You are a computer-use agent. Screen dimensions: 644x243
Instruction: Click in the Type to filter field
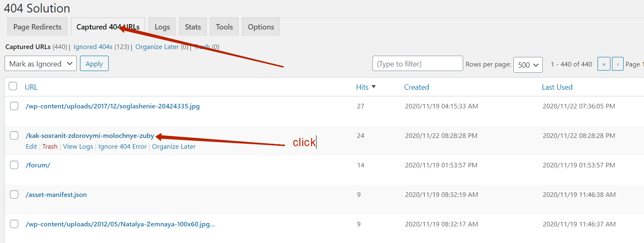(418, 64)
